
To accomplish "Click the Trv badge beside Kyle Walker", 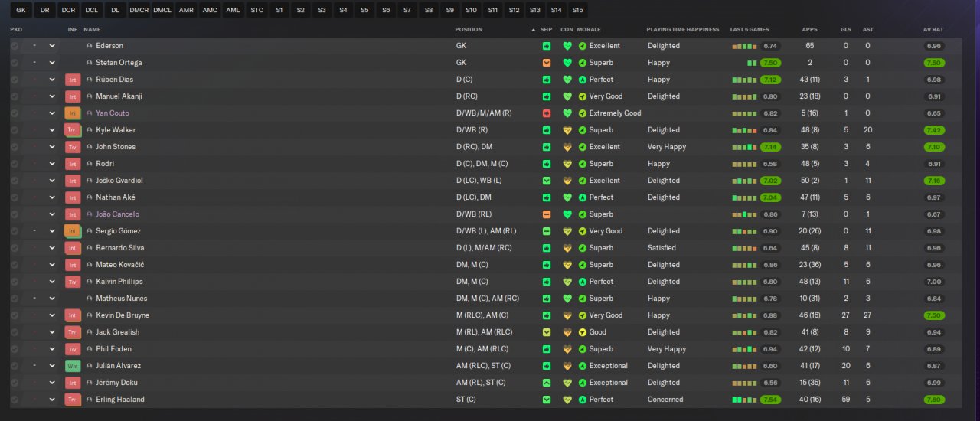I will click(x=73, y=130).
